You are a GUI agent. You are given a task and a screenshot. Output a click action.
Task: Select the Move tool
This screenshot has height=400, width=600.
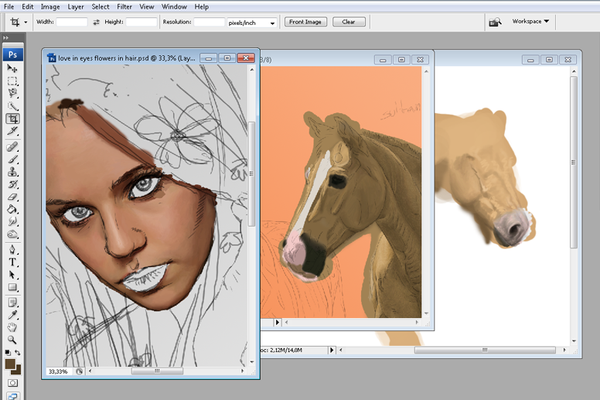tap(12, 69)
